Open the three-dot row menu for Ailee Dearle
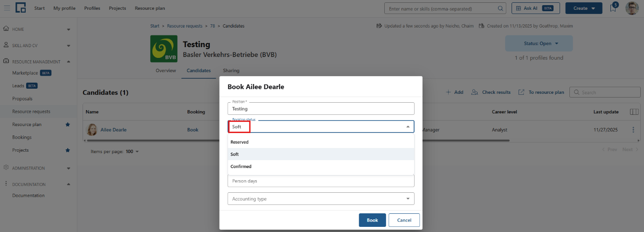Image resolution: width=644 pixels, height=232 pixels. tap(633, 130)
